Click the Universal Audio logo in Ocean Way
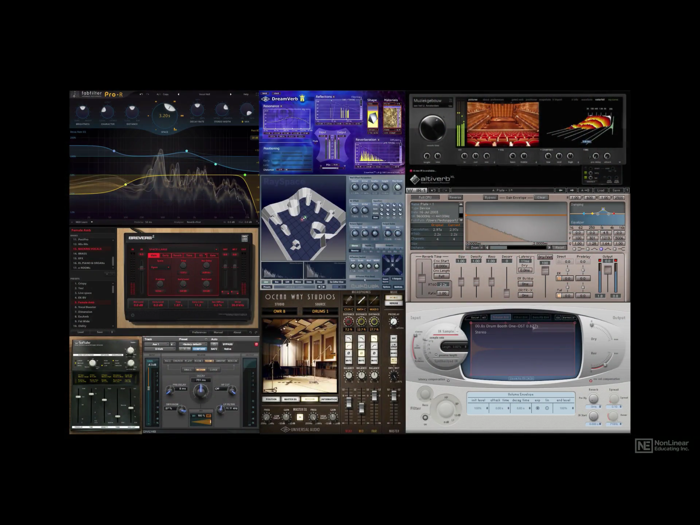The image size is (700, 525). click(300, 429)
